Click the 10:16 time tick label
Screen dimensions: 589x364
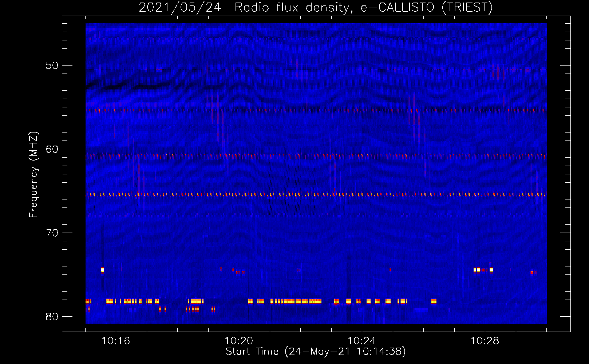click(116, 341)
